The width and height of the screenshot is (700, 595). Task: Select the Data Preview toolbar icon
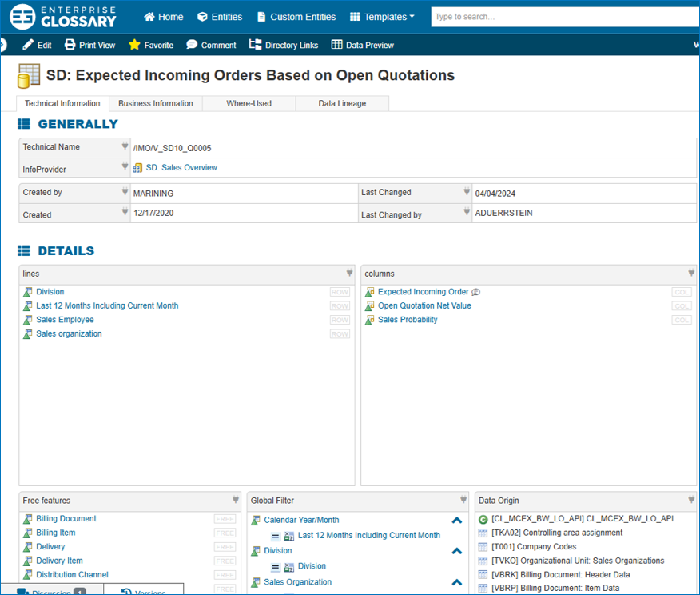[335, 45]
